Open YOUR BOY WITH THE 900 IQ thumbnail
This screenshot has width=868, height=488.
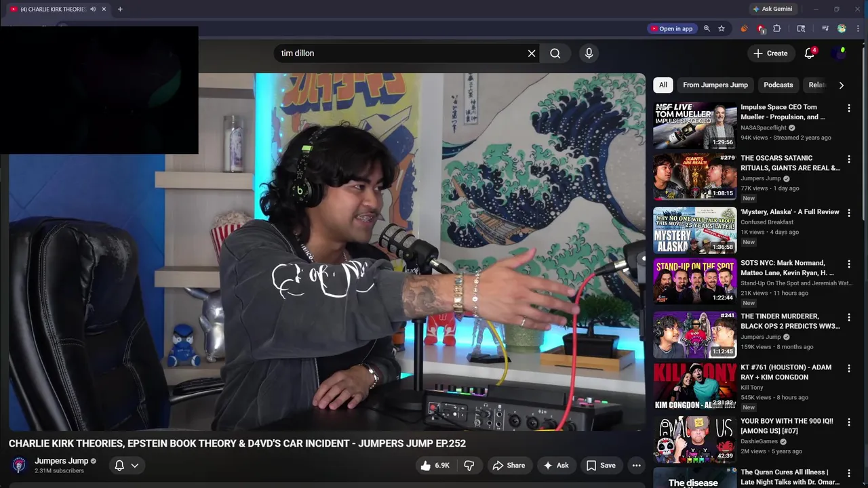pyautogui.click(x=694, y=439)
